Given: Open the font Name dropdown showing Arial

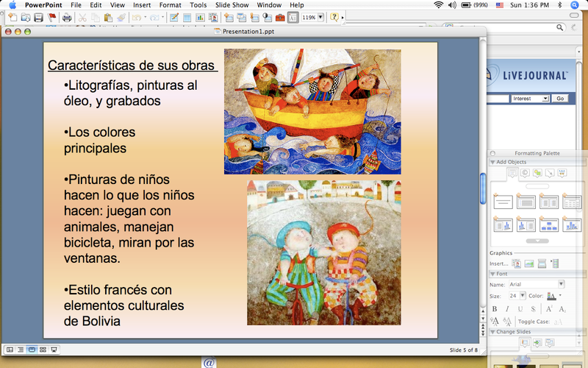Looking at the screenshot, I should tap(561, 284).
